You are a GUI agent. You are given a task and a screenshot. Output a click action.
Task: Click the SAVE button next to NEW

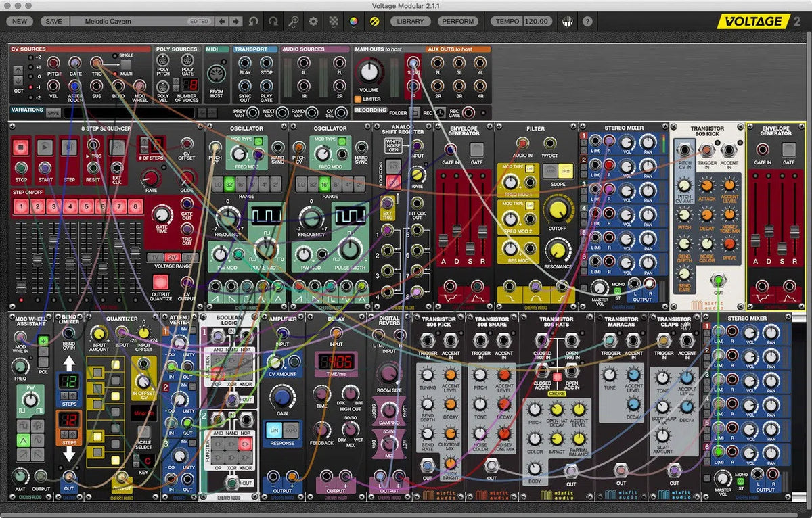pyautogui.click(x=53, y=21)
